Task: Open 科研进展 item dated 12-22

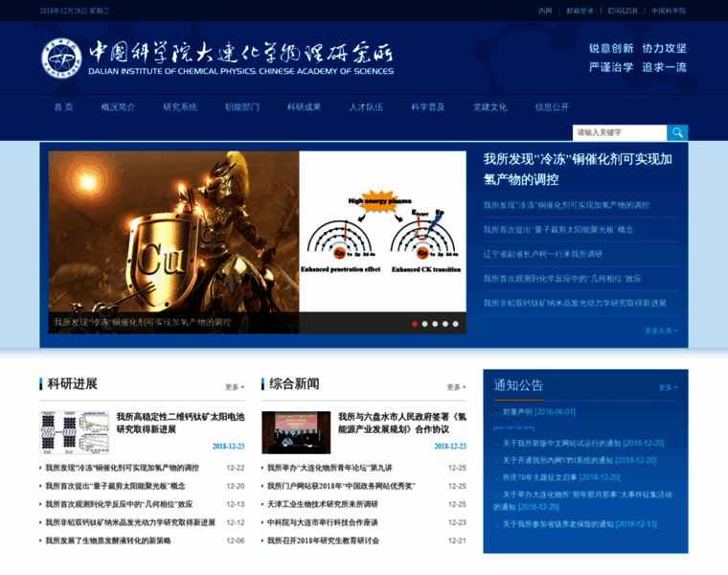Action: click(x=122, y=468)
